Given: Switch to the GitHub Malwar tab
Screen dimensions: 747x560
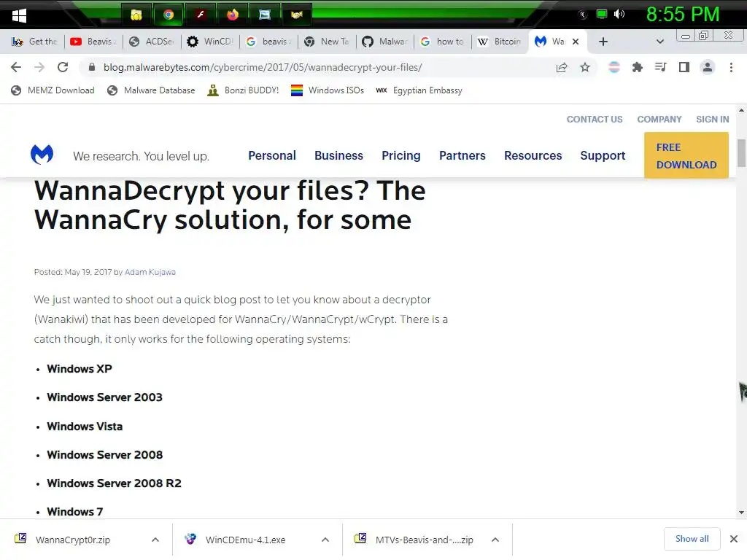Looking at the screenshot, I should (385, 42).
